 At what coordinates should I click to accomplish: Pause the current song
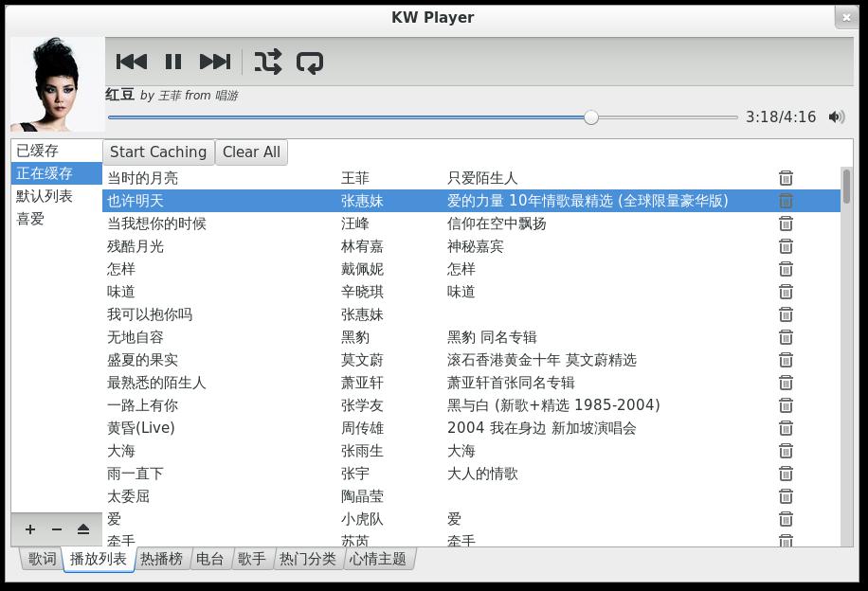click(x=173, y=62)
